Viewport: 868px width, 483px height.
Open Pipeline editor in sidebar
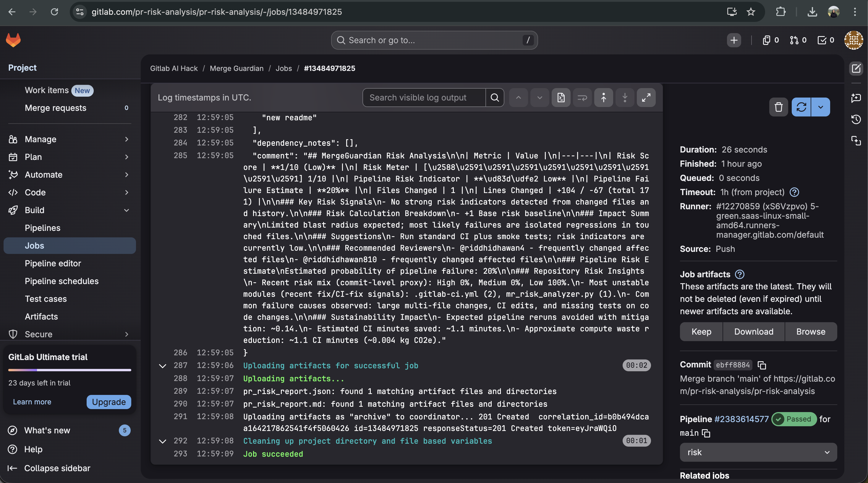tap(53, 263)
